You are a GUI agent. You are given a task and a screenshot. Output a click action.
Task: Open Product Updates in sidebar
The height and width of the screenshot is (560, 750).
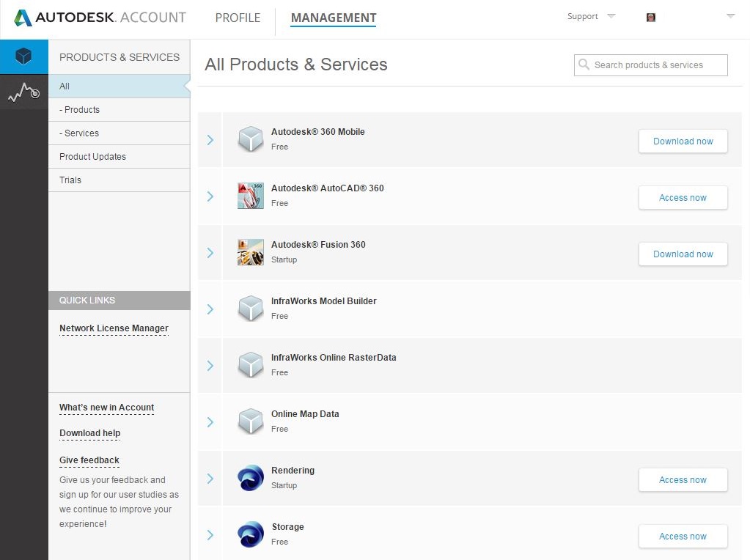pos(119,156)
